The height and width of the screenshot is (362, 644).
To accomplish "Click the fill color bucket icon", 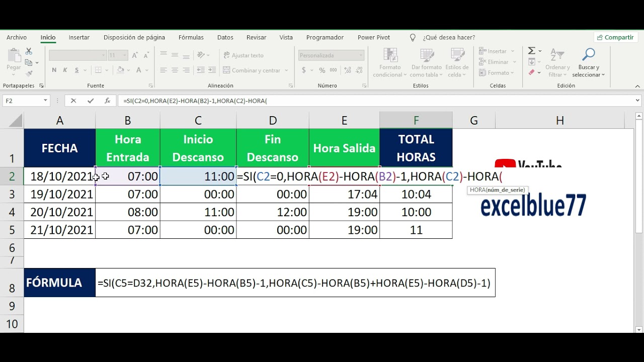I will tap(121, 70).
